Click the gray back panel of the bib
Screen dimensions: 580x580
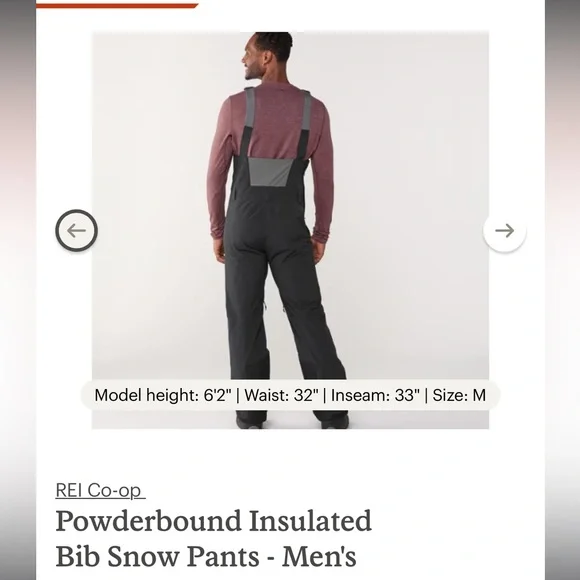point(270,172)
